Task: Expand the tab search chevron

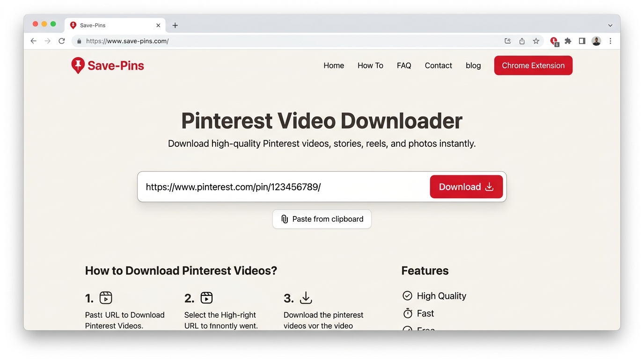Action: click(610, 25)
